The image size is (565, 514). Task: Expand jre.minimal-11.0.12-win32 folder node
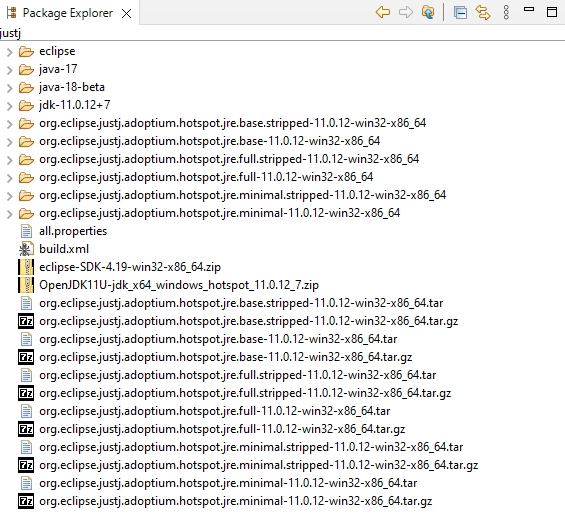pos(10,214)
